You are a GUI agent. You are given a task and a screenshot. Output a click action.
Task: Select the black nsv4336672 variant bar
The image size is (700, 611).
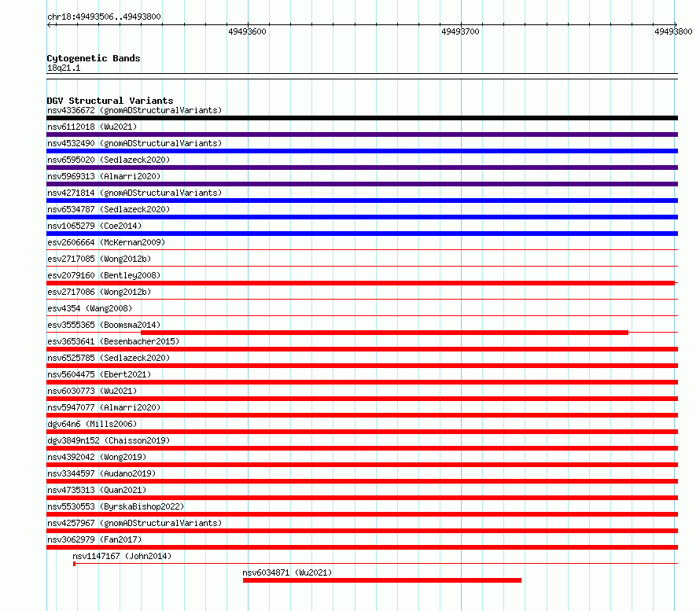[x=362, y=118]
